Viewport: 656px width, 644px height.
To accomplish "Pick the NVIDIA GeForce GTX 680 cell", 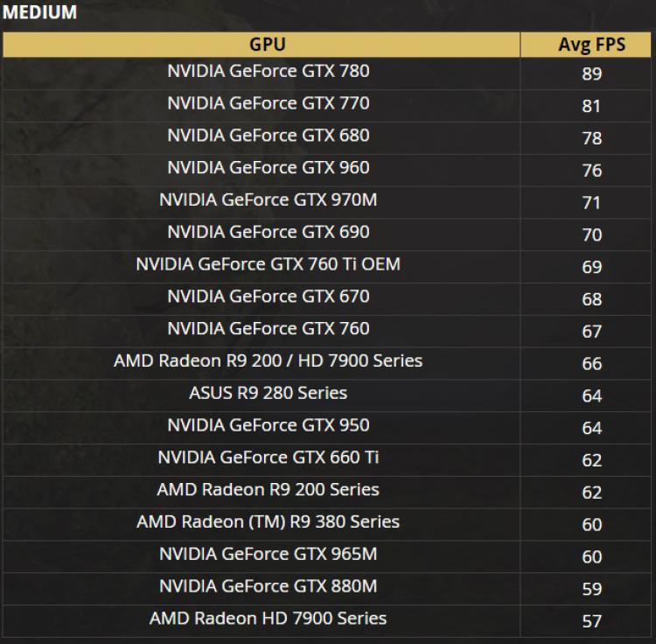I will [268, 136].
